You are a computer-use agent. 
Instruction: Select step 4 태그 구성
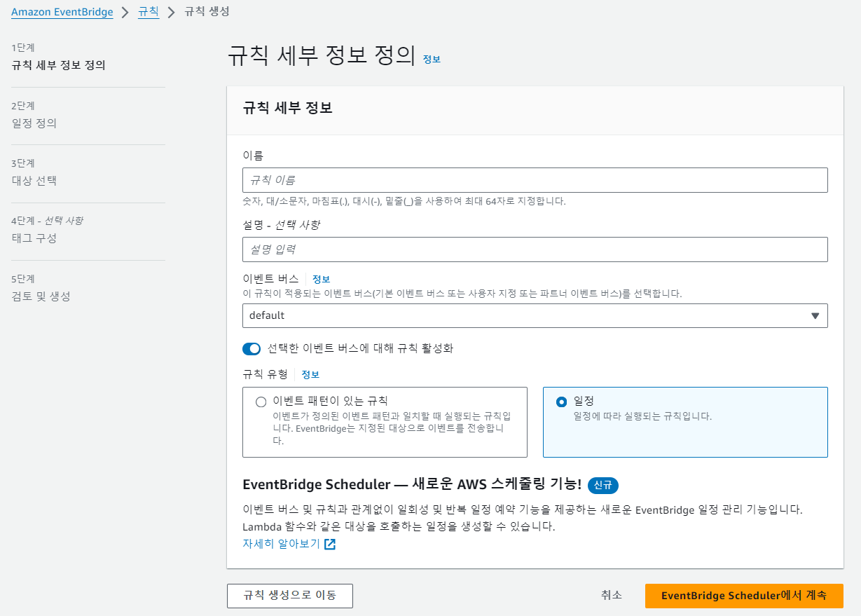[x=34, y=238]
